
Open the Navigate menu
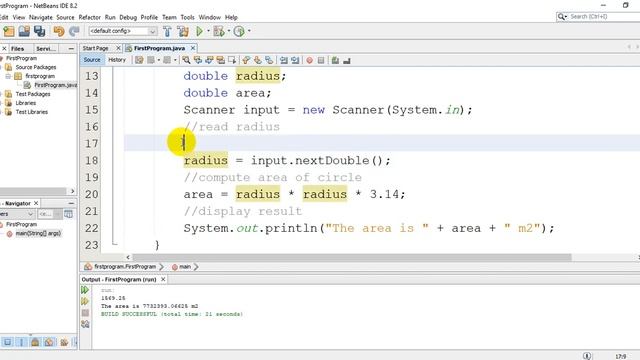pyautogui.click(x=40, y=17)
